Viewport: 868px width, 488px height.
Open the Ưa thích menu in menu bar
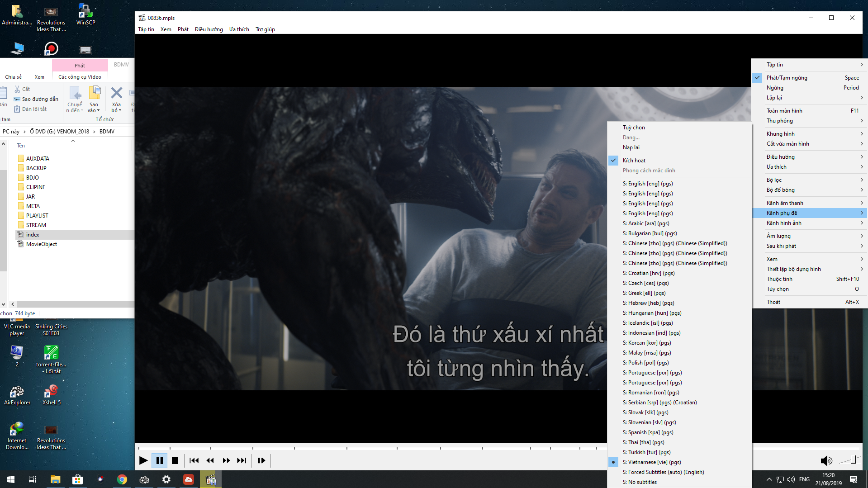click(239, 29)
